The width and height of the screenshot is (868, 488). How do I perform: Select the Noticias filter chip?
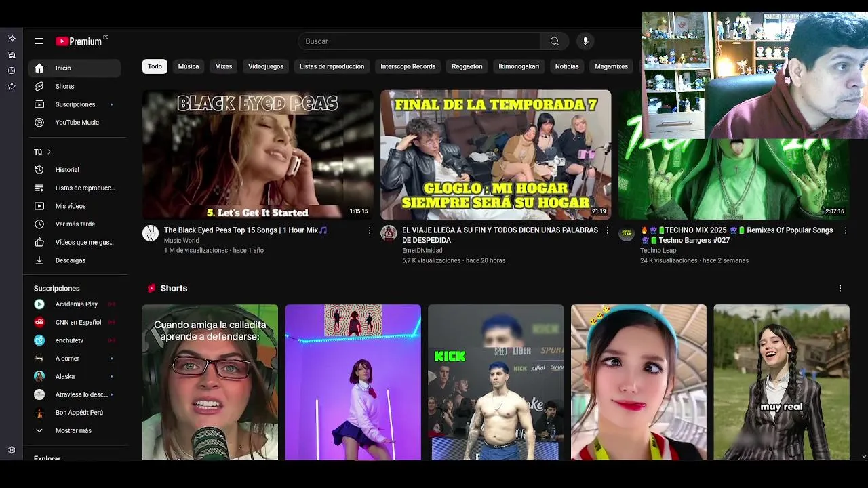(x=567, y=66)
